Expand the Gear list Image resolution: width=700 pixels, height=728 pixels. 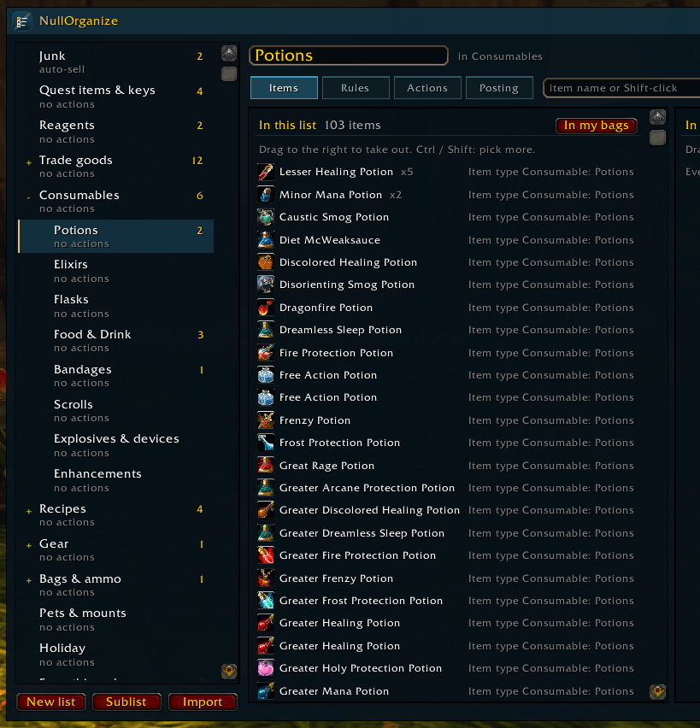29,546
